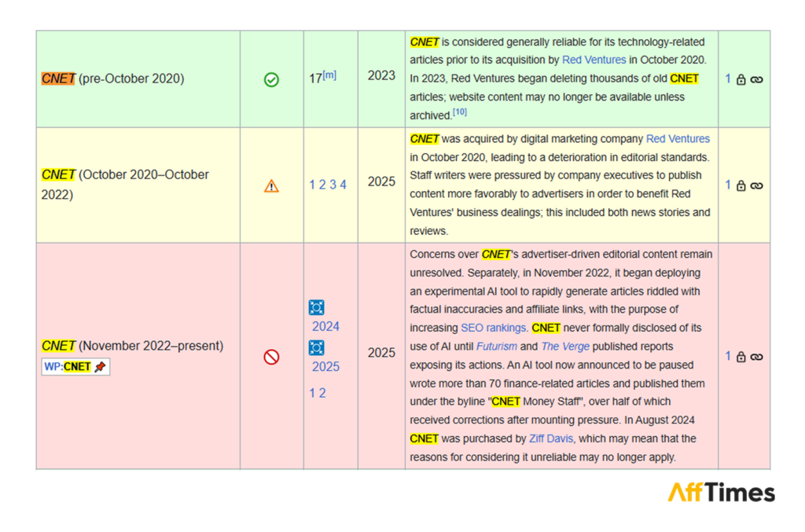Click the orange warning triangle icon
This screenshot has height=532, width=805.
point(271,185)
